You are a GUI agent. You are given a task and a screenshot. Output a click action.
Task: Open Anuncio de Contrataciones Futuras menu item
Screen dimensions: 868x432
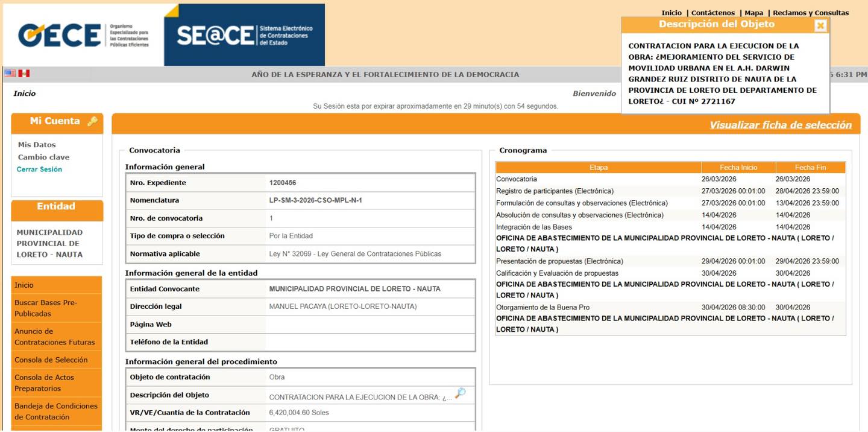pos(57,337)
